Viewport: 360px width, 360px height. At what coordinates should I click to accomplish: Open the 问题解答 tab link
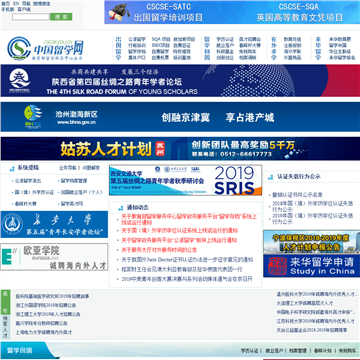[x=91, y=168]
